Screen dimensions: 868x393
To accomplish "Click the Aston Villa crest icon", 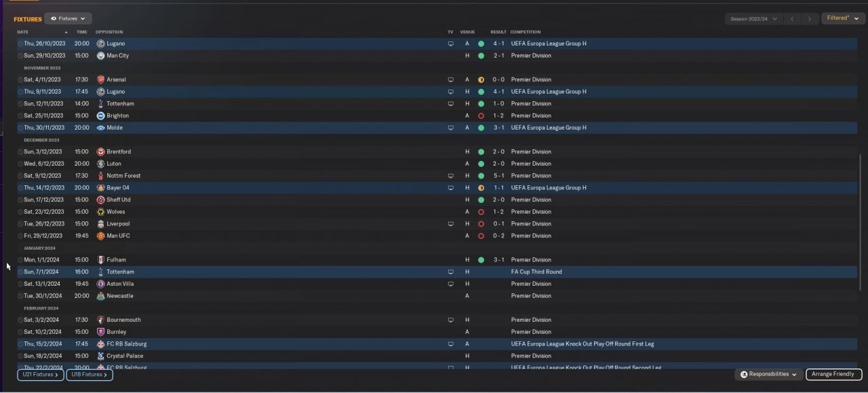I will tap(100, 284).
